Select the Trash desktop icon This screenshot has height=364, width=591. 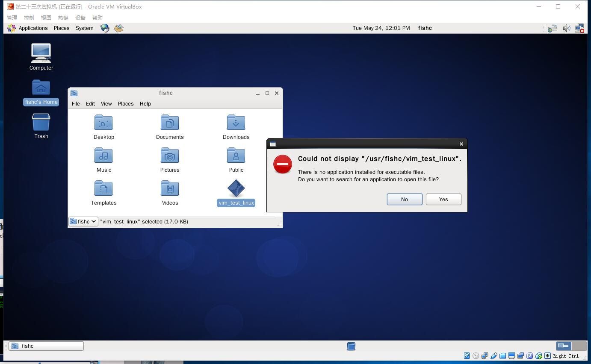coord(41,126)
